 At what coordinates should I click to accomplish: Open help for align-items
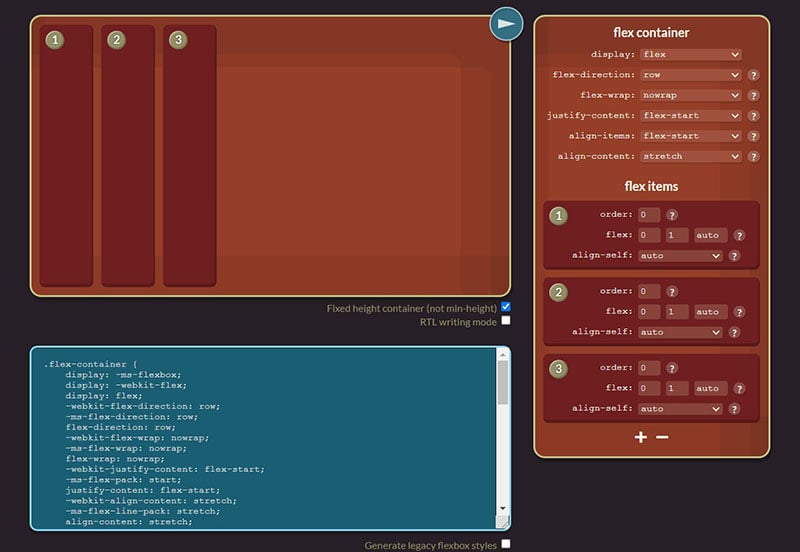pos(753,136)
